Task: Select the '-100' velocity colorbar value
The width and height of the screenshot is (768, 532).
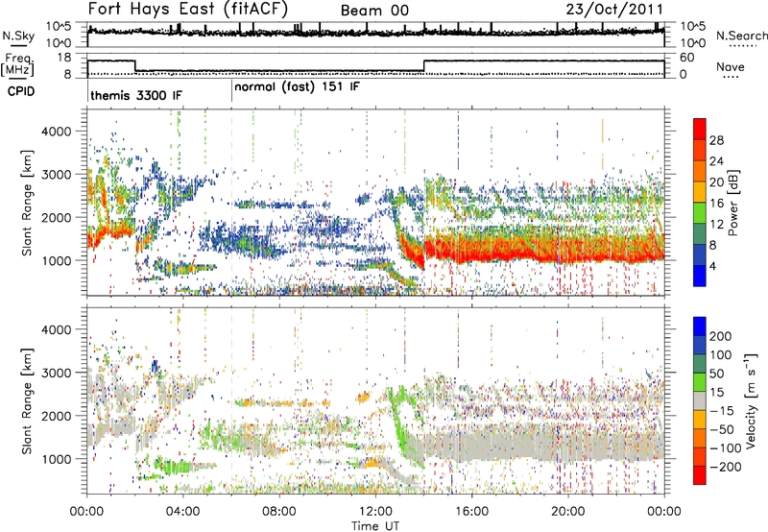Action: click(725, 448)
